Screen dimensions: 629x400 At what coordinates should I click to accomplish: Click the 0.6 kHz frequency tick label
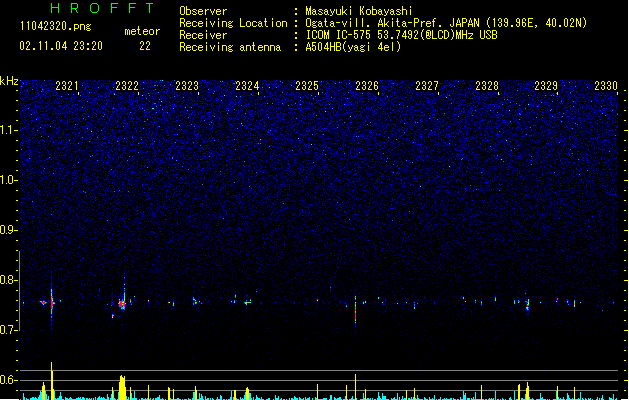(x=8, y=380)
